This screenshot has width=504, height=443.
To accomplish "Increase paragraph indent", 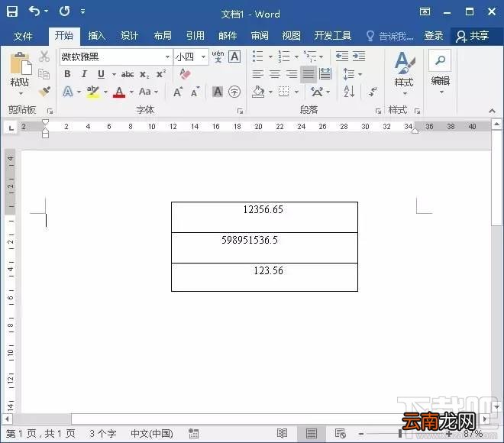I will (359, 57).
